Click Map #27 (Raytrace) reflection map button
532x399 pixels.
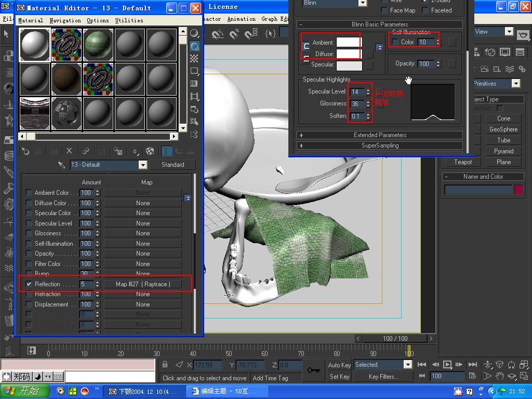click(143, 284)
